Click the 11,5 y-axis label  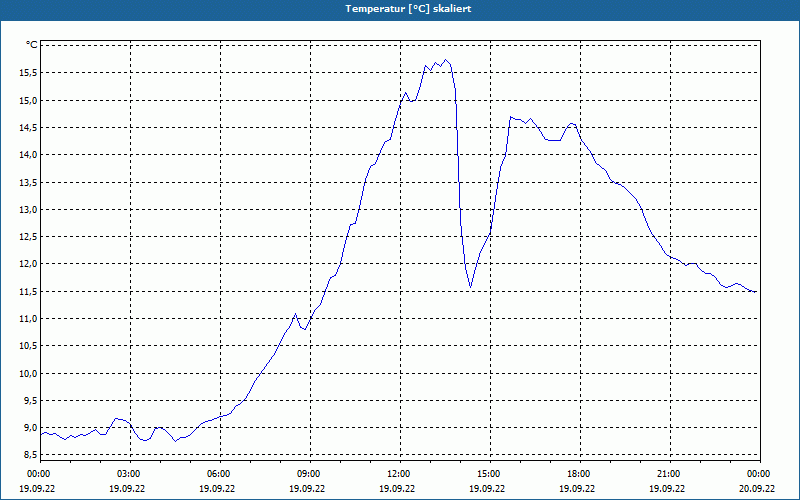click(29, 292)
